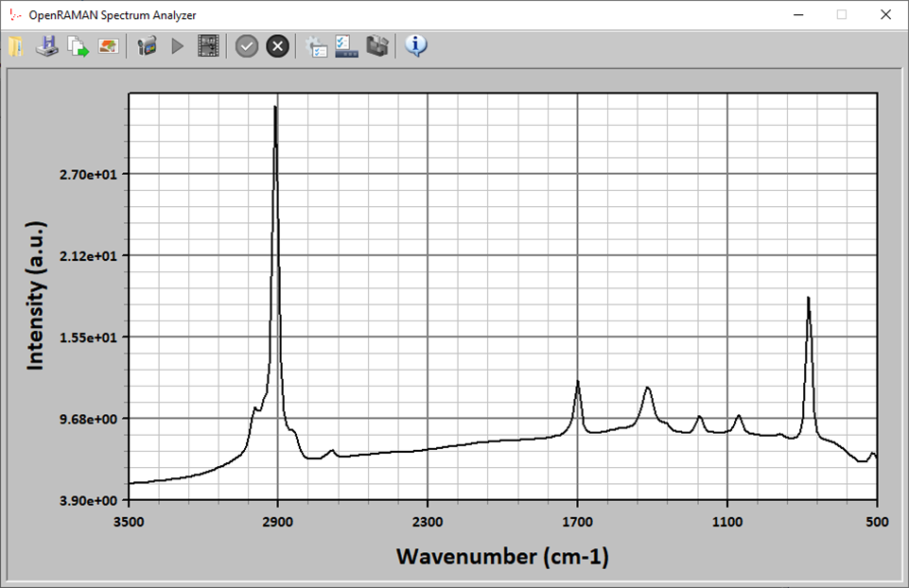
Task: Click the tallest peak near 2900 cm-1
Action: coord(275,109)
